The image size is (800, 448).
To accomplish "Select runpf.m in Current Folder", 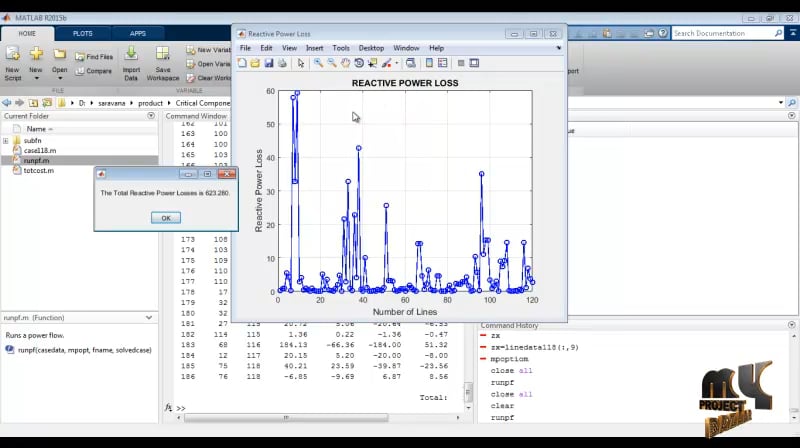I will click(x=36, y=160).
